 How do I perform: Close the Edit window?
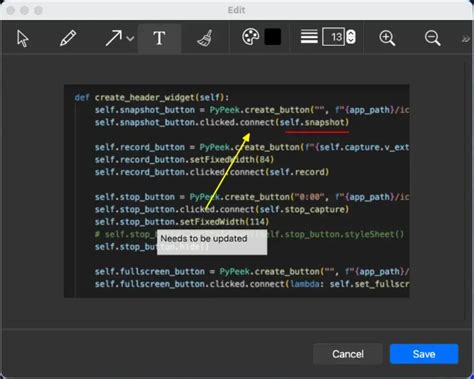[10, 10]
